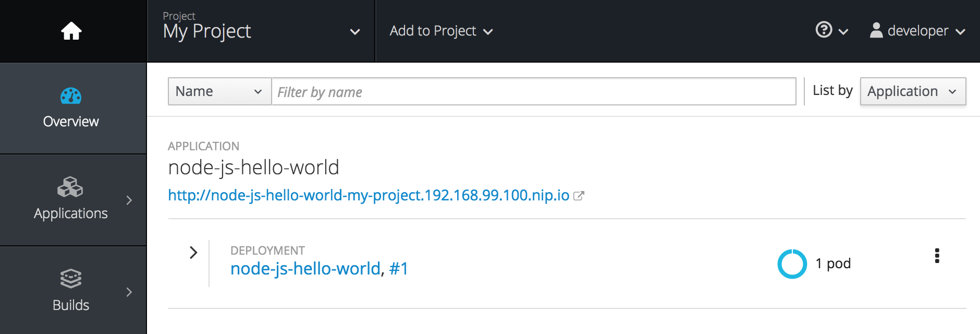Open the Add to Project menu
Image resolution: width=980 pixels, height=334 pixels.
(x=441, y=31)
